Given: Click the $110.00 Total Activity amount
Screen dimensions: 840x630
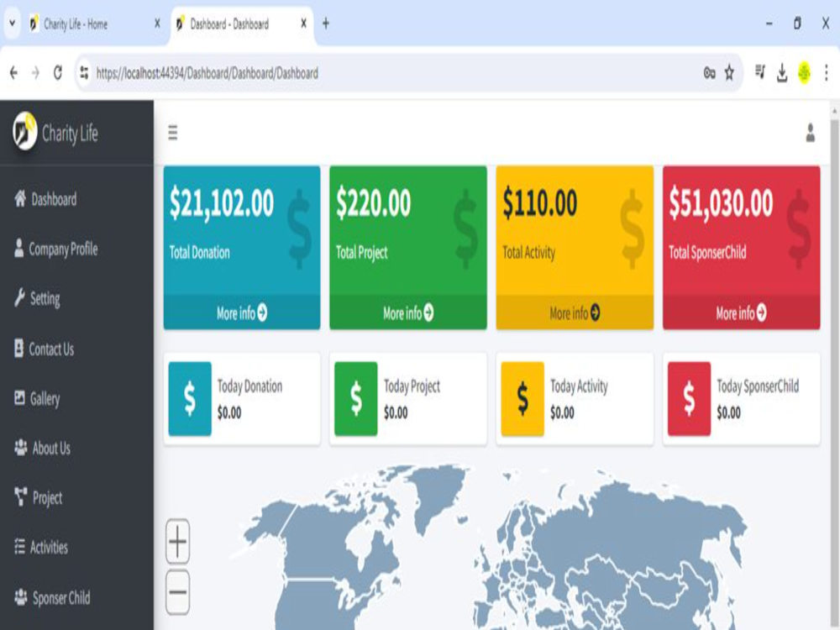Looking at the screenshot, I should click(540, 203).
